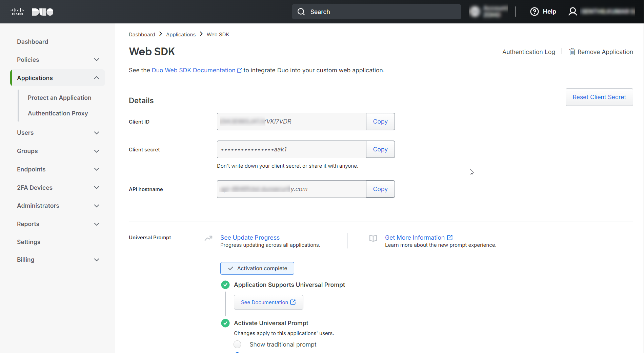This screenshot has width=644, height=353.
Task: Open the user profile icon
Action: (572, 12)
